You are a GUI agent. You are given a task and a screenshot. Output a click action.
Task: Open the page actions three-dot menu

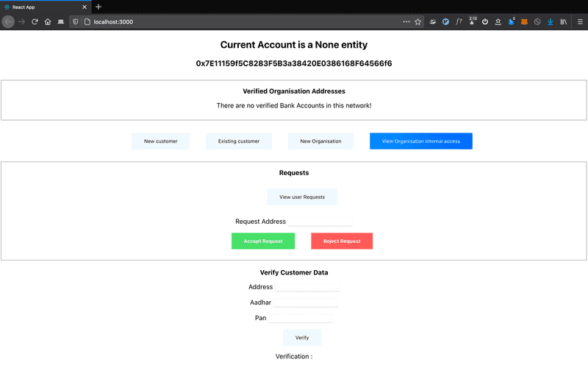click(406, 22)
